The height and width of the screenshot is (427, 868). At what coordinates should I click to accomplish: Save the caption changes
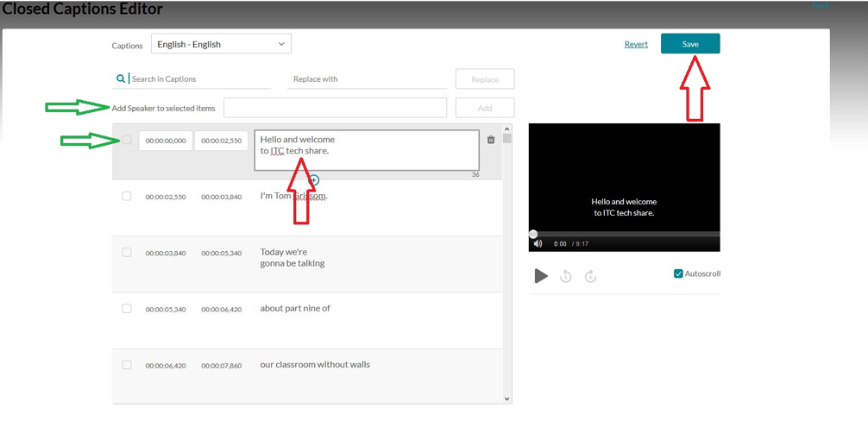click(x=690, y=44)
